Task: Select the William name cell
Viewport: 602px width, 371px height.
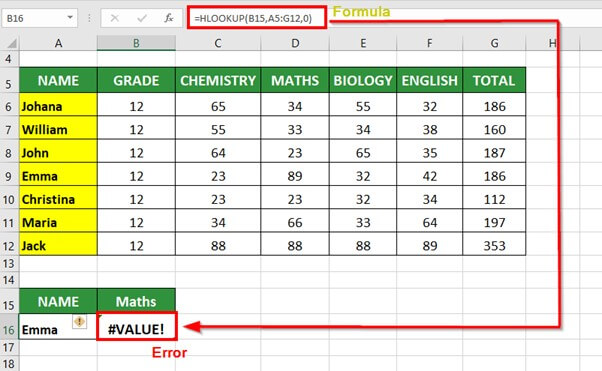Action: [58, 129]
